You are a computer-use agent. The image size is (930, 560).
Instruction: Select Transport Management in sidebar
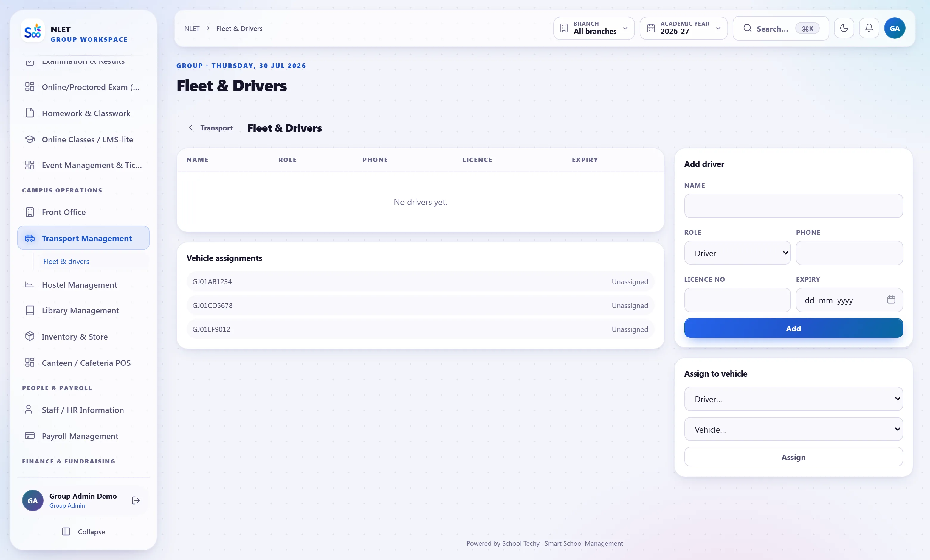pos(83,238)
